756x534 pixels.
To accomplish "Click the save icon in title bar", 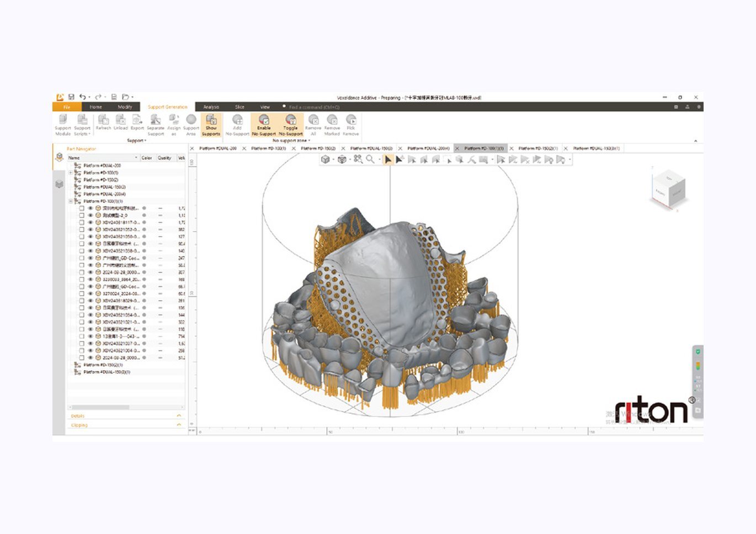I will (71, 97).
